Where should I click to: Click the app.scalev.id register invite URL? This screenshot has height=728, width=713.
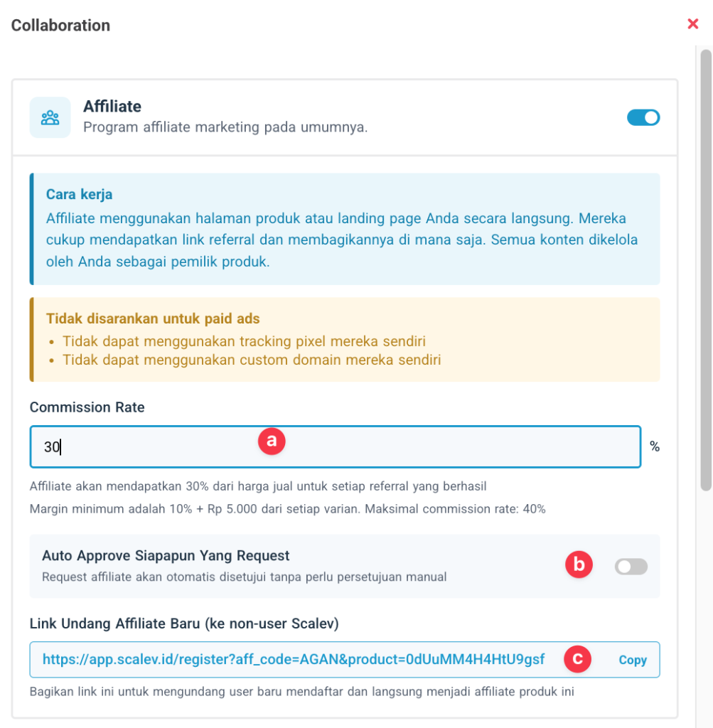(x=293, y=659)
